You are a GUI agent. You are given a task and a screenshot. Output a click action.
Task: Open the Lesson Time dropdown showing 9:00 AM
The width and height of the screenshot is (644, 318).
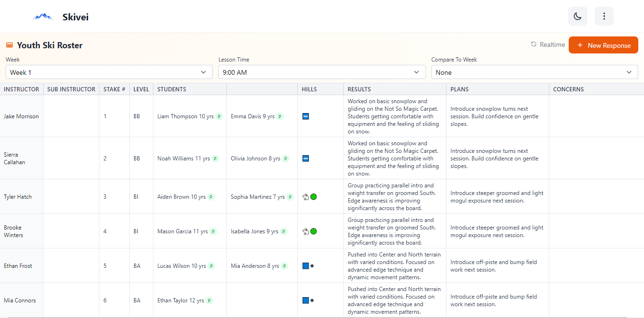pyautogui.click(x=322, y=72)
